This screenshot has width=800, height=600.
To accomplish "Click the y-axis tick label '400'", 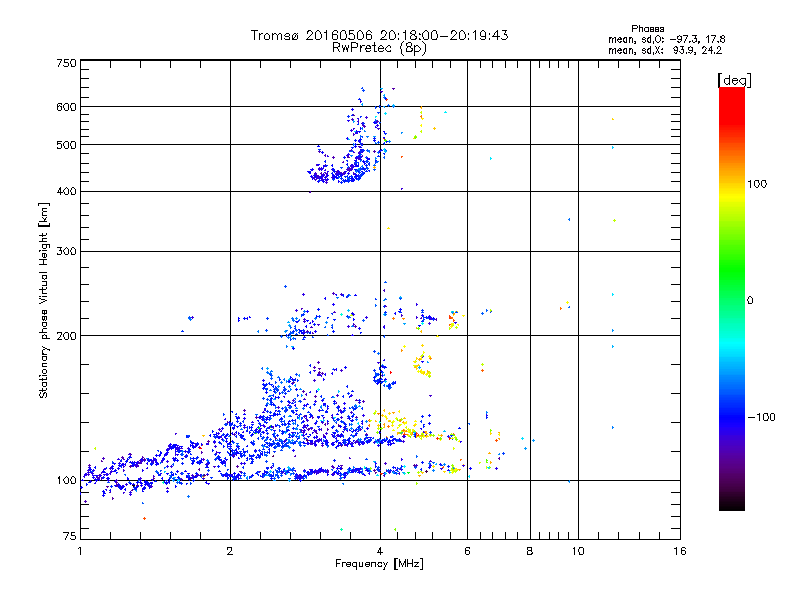I will [66, 192].
